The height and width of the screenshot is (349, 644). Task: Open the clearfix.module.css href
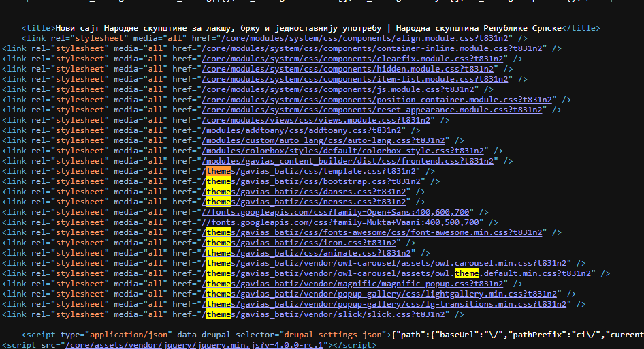click(354, 59)
